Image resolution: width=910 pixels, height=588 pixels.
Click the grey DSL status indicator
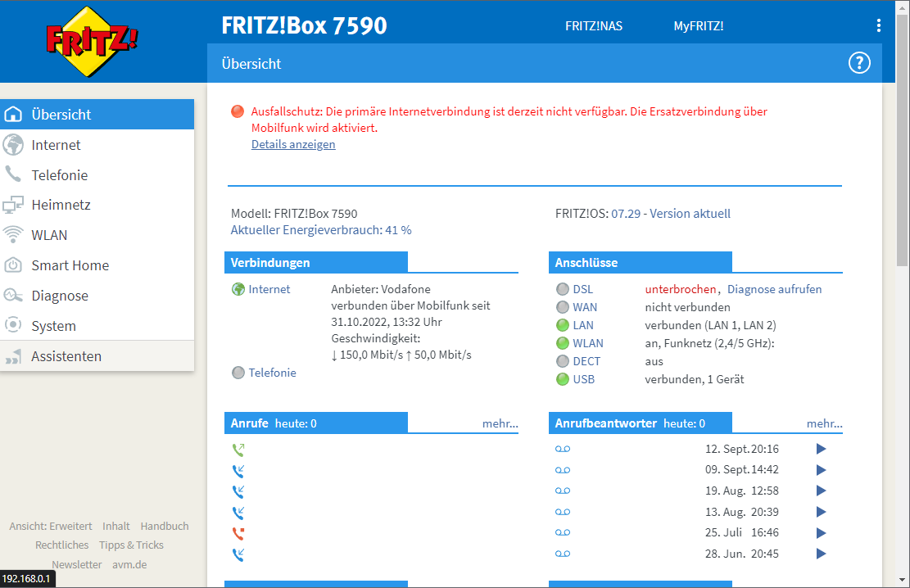click(x=563, y=289)
